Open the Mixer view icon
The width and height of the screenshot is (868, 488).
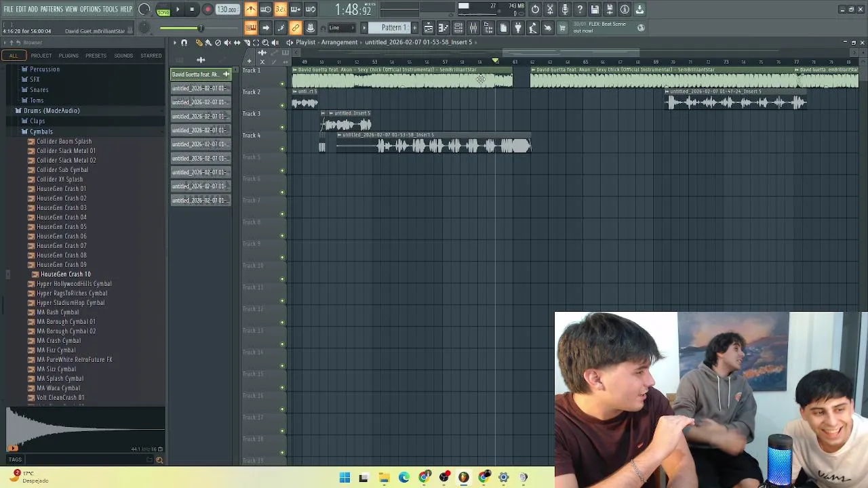(473, 28)
